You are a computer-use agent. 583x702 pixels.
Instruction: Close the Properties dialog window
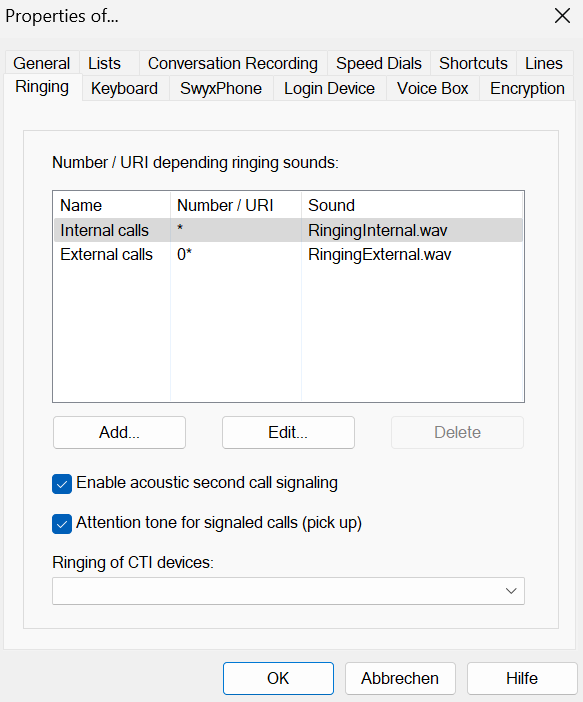coord(562,16)
